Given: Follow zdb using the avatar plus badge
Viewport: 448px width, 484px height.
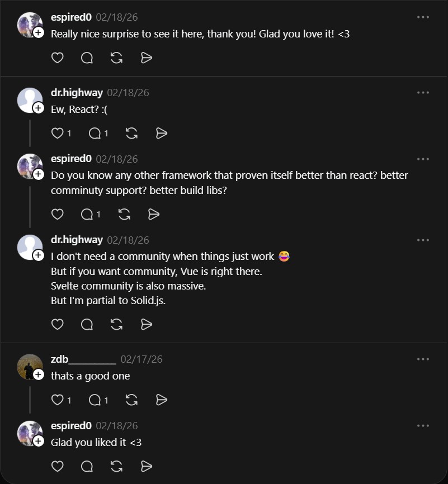Looking at the screenshot, I should (x=38, y=374).
